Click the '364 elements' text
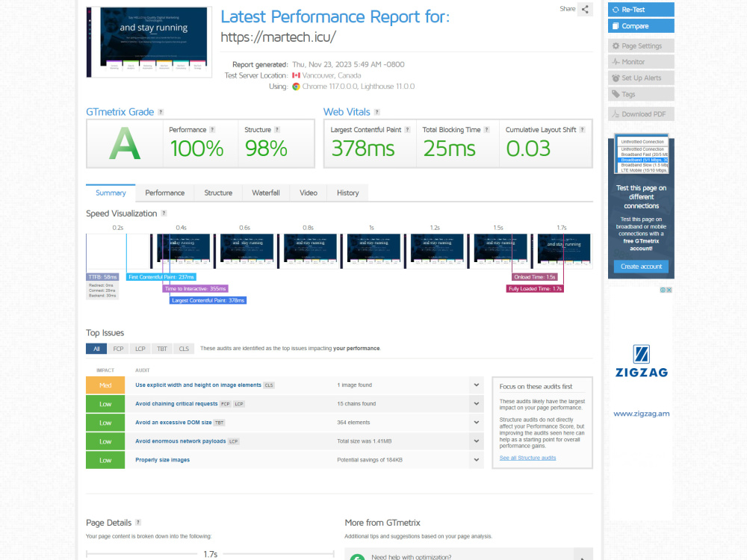 tap(353, 423)
